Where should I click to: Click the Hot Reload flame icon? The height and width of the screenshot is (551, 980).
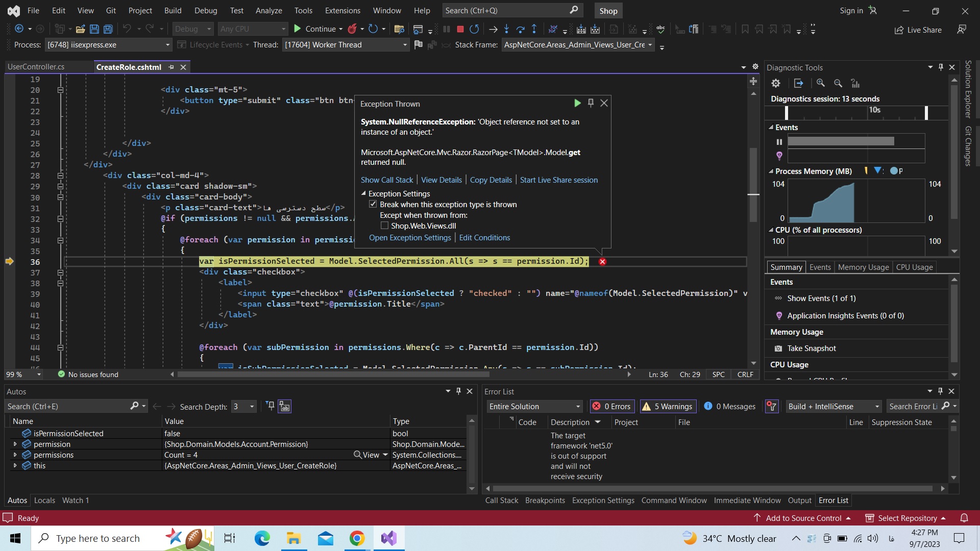(x=352, y=29)
